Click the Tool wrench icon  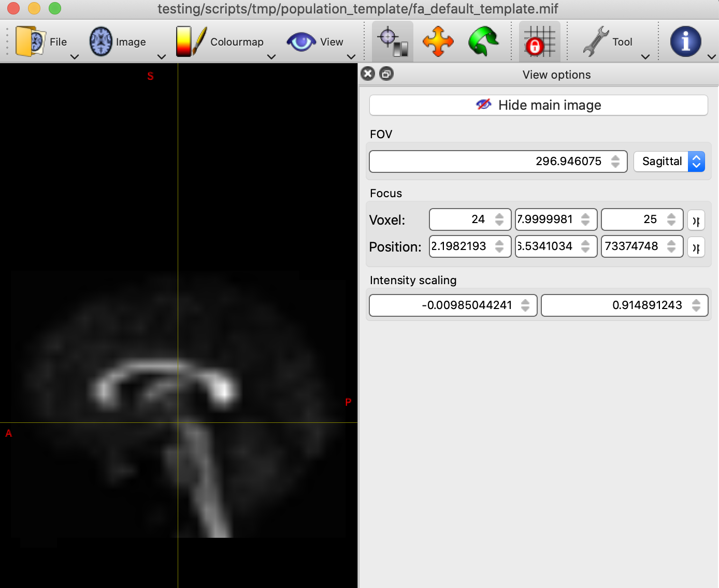click(596, 41)
